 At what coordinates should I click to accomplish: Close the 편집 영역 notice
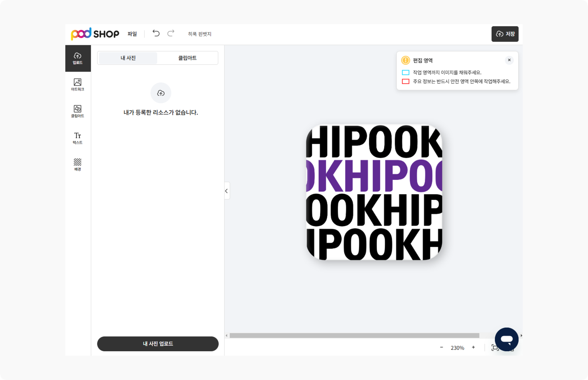[x=509, y=60]
